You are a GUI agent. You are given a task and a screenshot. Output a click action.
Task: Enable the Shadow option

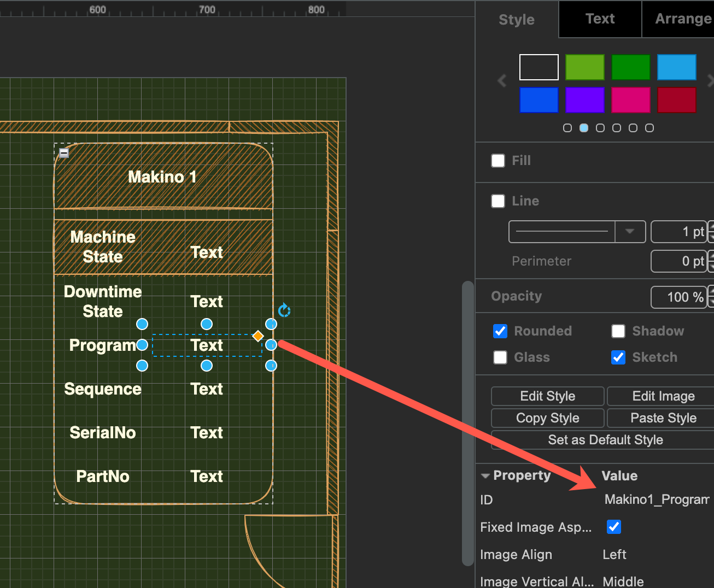618,331
